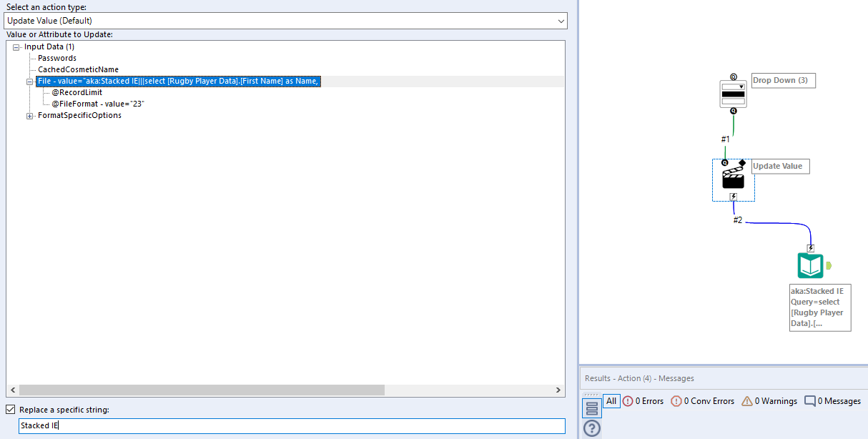Expand the FormatSpecificOptions tree node
Screen dimensions: 868x439
29,115
